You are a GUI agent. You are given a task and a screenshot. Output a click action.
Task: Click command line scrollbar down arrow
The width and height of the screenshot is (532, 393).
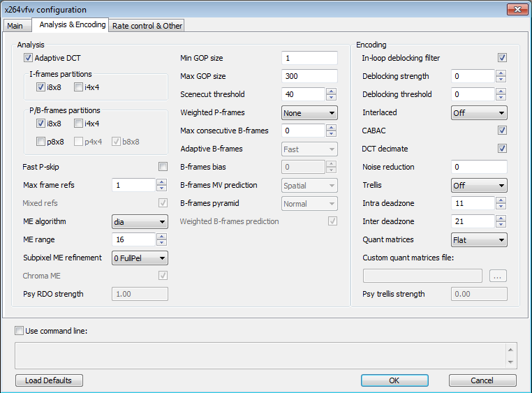[510, 362]
